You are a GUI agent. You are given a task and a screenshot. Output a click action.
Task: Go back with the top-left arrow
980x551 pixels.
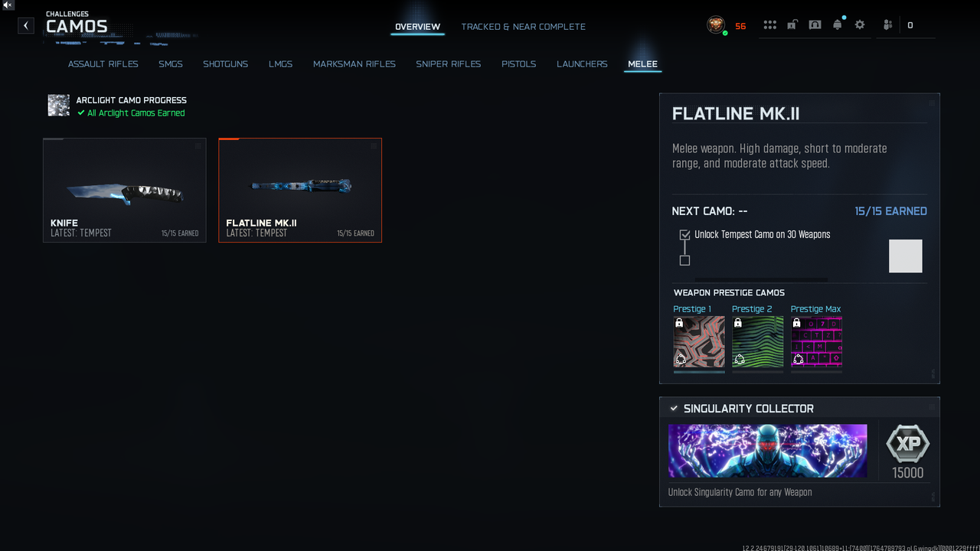(26, 25)
